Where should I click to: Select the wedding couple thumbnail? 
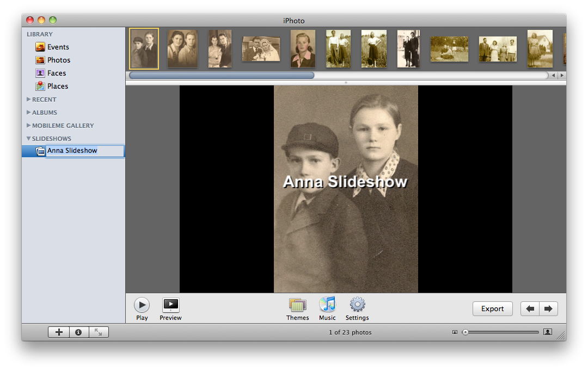coord(261,49)
